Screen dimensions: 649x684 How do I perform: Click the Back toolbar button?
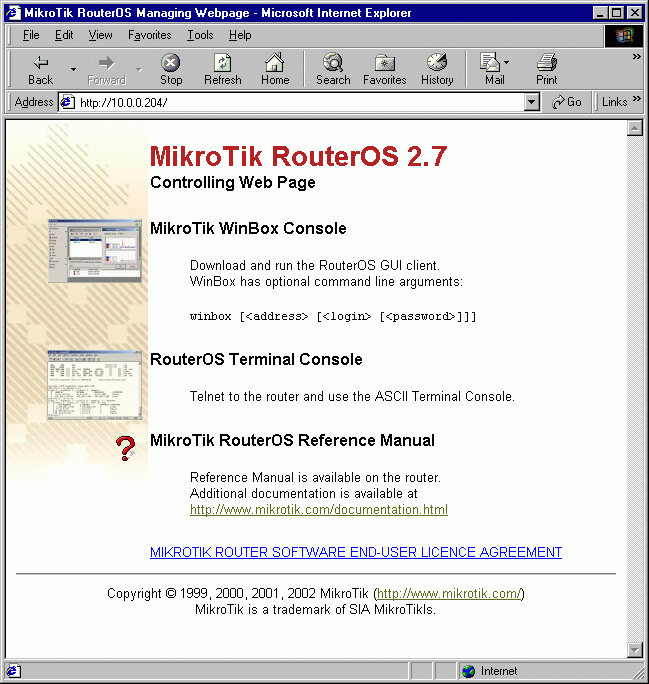pyautogui.click(x=41, y=69)
